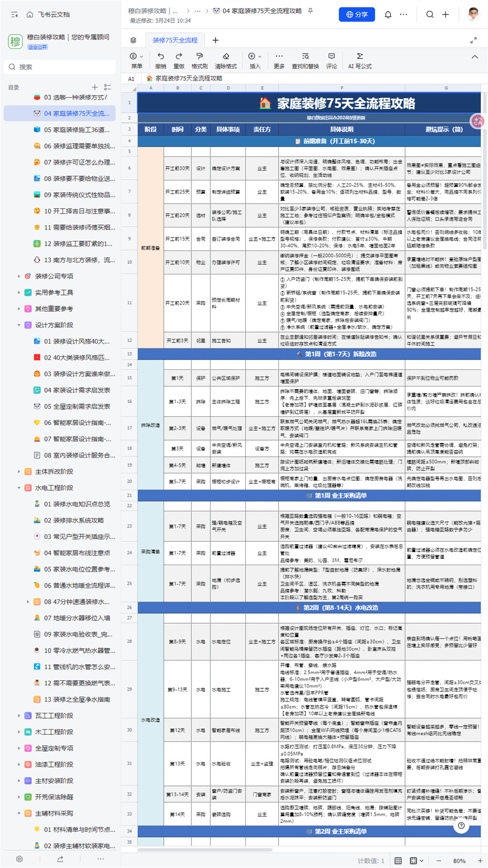Click the A1 cell name box
The width and height of the screenshot is (488, 868).
point(131,79)
